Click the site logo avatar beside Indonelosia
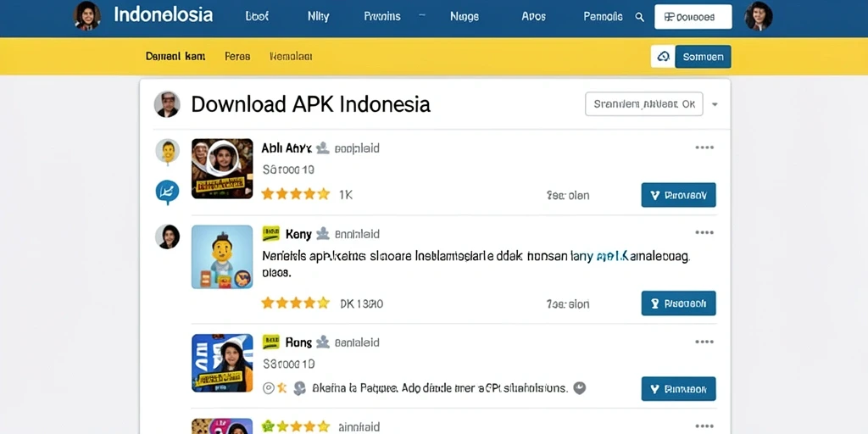 [x=87, y=15]
